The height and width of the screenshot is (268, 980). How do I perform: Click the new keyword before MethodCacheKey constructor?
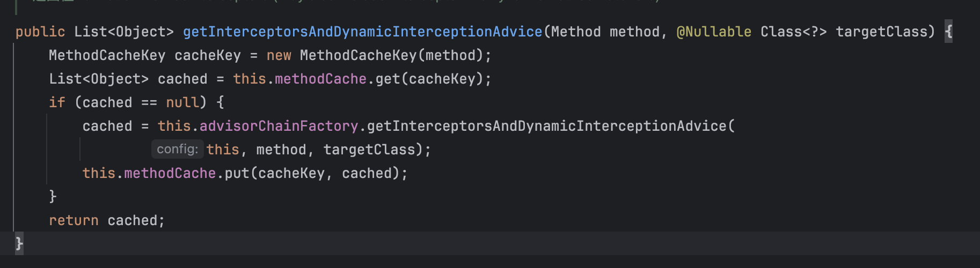coord(279,55)
